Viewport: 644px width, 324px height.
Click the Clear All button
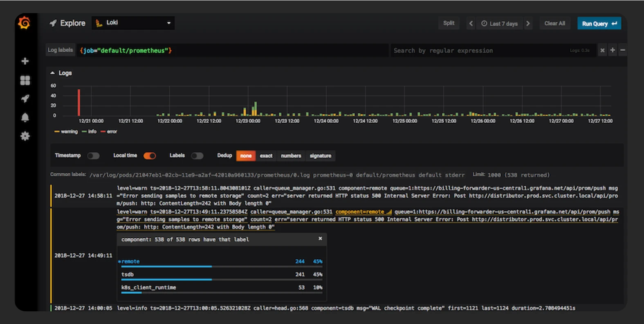[x=554, y=23]
